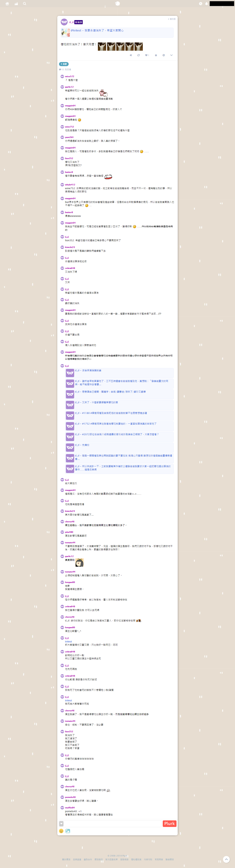The image size is (235, 868).
Task: Open the yam264 username link
Action: [69, 137]
